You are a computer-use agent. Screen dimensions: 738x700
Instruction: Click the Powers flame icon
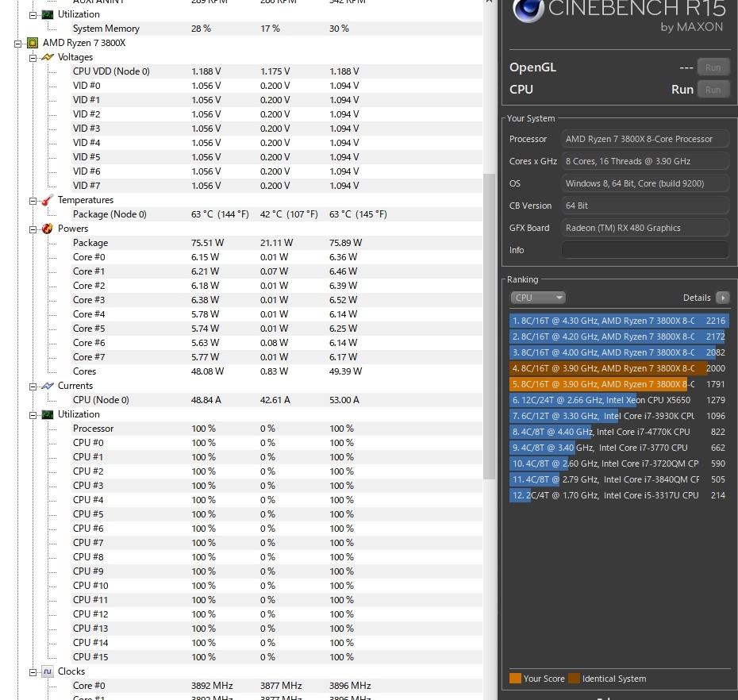47,229
